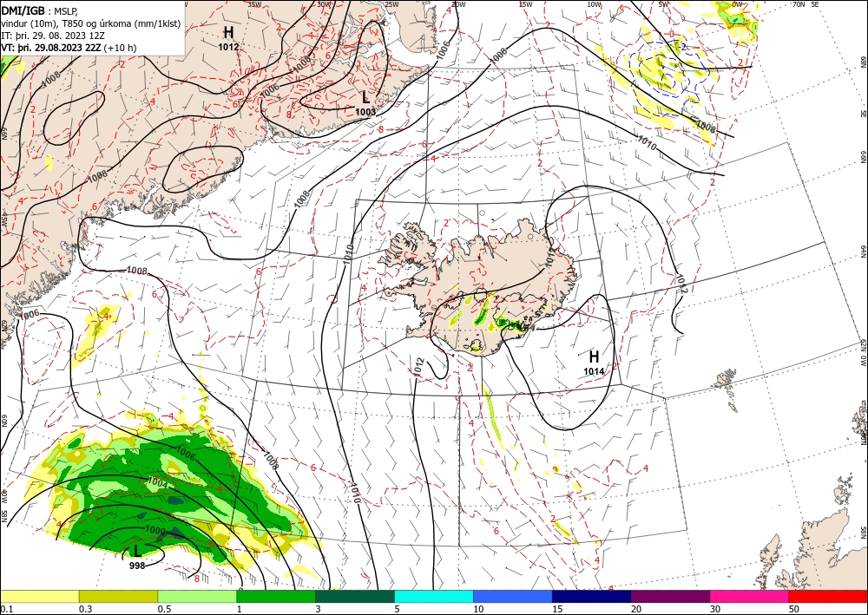Click the 0.5 value on the legend scale
The image size is (868, 615).
pos(164,609)
